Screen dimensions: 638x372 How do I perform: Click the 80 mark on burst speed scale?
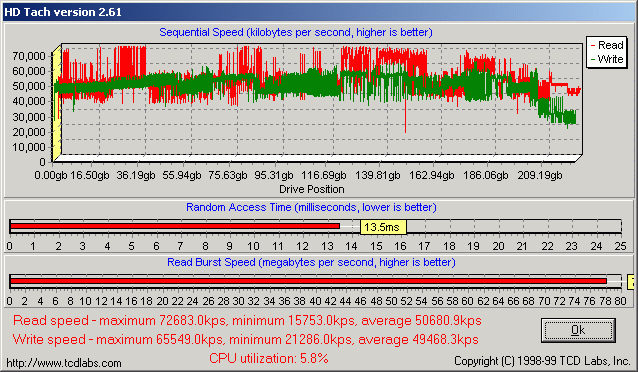pyautogui.click(x=621, y=301)
